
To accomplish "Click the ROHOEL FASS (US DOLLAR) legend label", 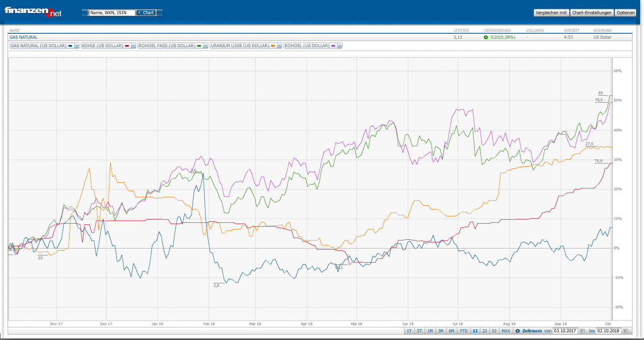I will (167, 46).
